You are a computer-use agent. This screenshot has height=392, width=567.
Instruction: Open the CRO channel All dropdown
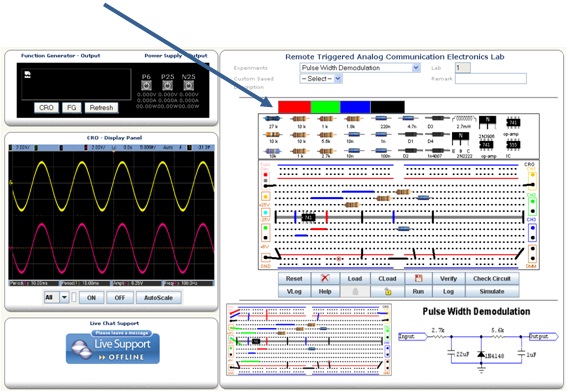click(56, 298)
